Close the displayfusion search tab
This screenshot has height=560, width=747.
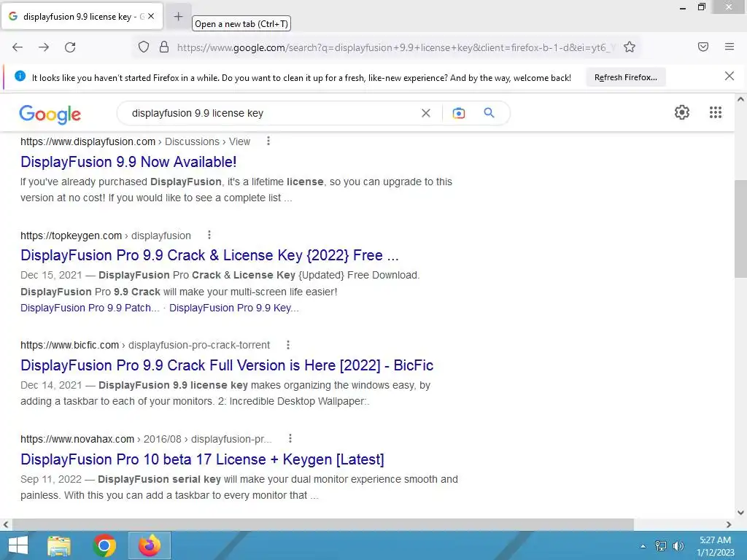(x=151, y=16)
